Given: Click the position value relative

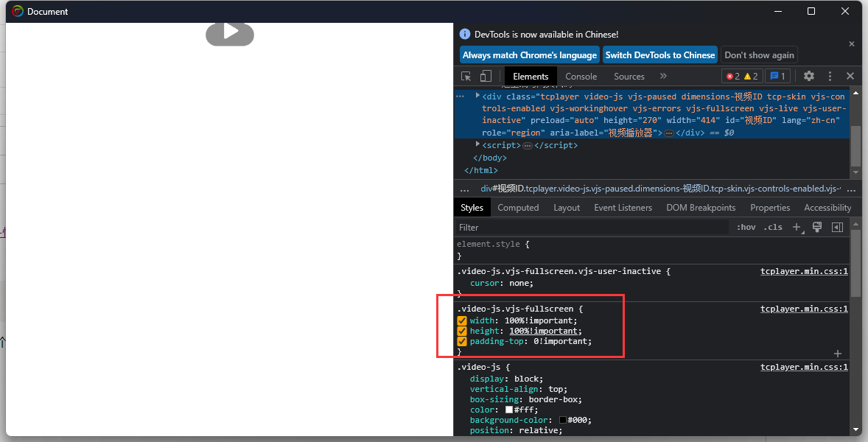Looking at the screenshot, I should click(x=539, y=430).
